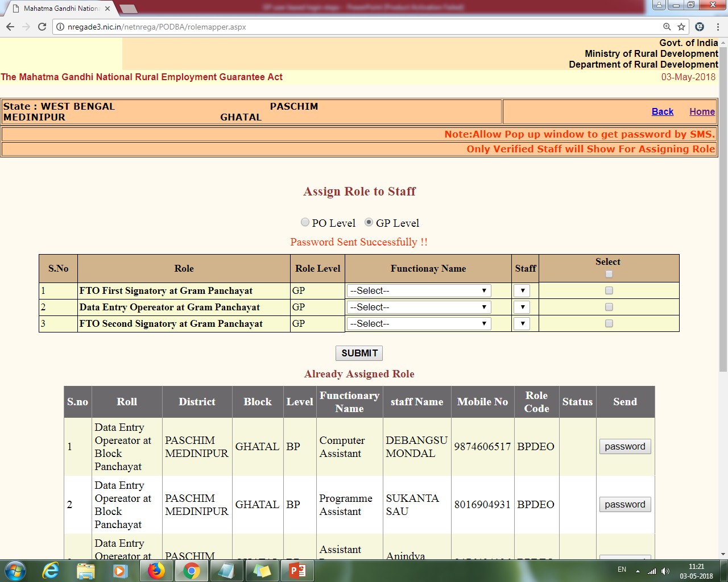Open the zoom magnifier icon in address bar
Screen dimensions: 728x582
click(667, 27)
